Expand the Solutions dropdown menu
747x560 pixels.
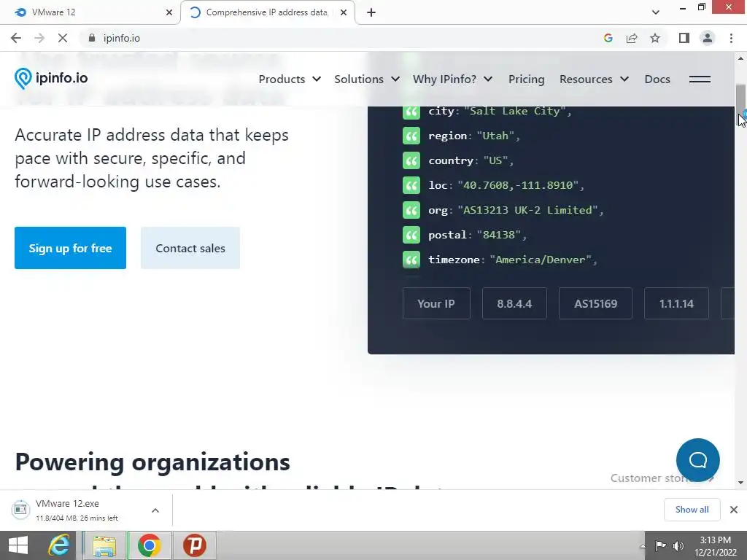pyautogui.click(x=366, y=79)
